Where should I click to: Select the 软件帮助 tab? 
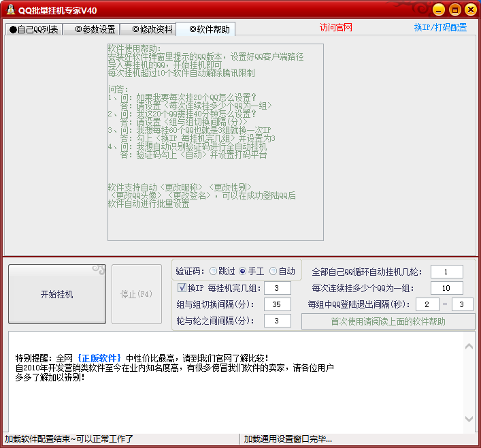tap(206, 29)
